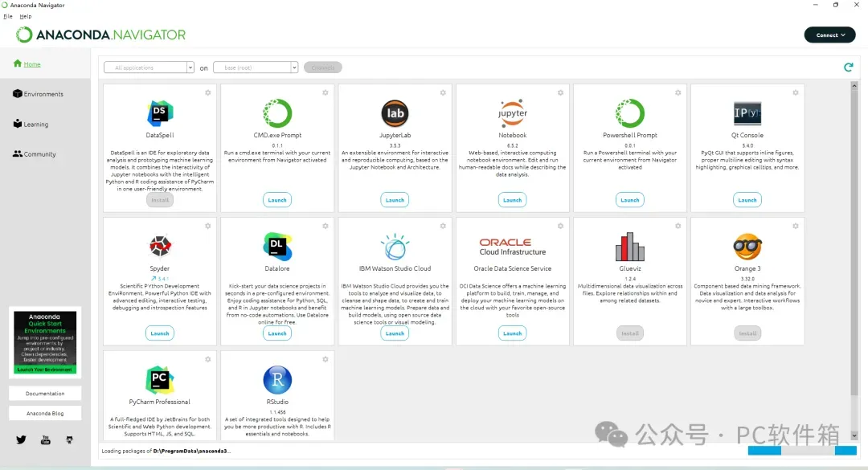The height and width of the screenshot is (470, 868).
Task: Click the Orange 3 icon
Action: click(x=747, y=247)
